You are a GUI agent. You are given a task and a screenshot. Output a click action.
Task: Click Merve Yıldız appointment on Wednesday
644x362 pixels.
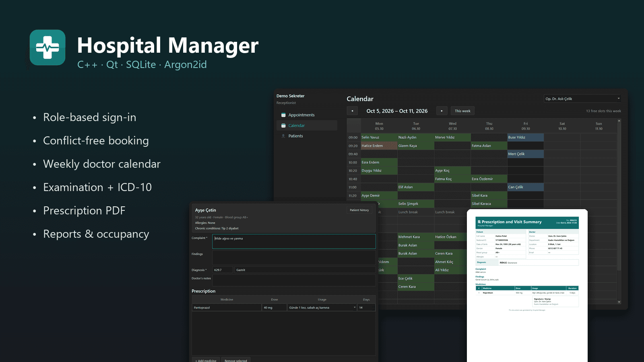click(x=452, y=138)
